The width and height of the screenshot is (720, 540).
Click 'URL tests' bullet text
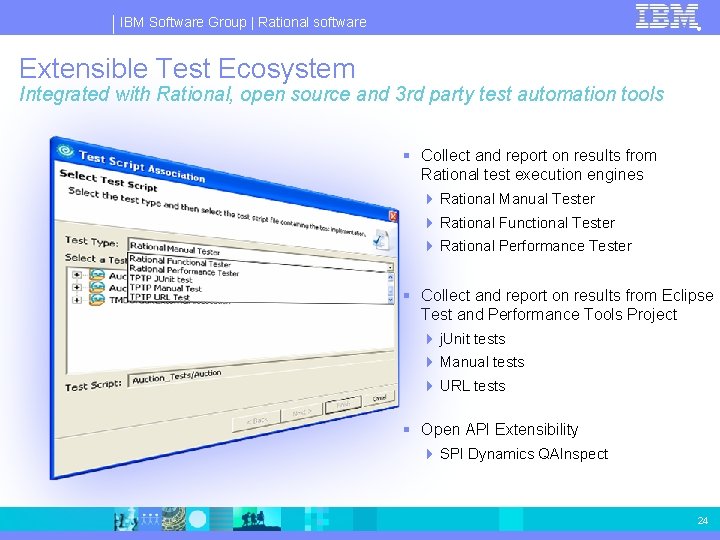[x=472, y=386]
